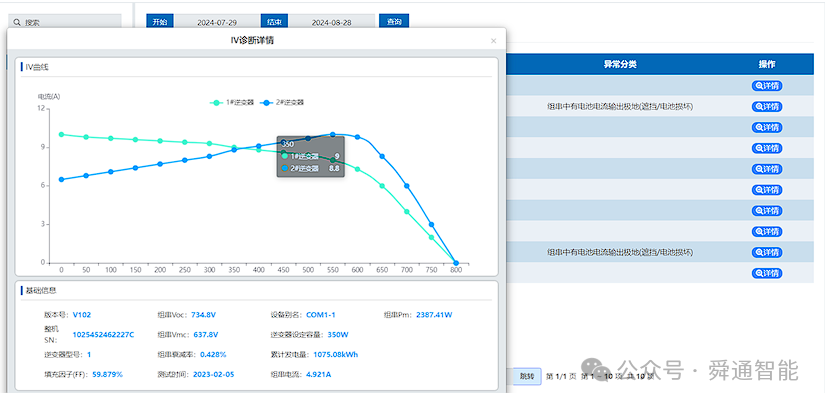Select the 2#逆变器 peak point at voltage 550

[333, 135]
